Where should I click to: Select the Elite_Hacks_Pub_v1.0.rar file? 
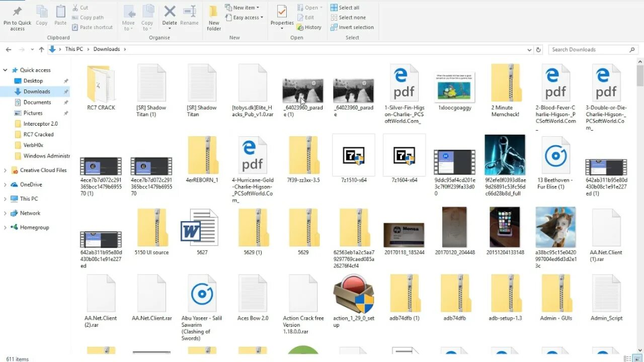pos(253,90)
